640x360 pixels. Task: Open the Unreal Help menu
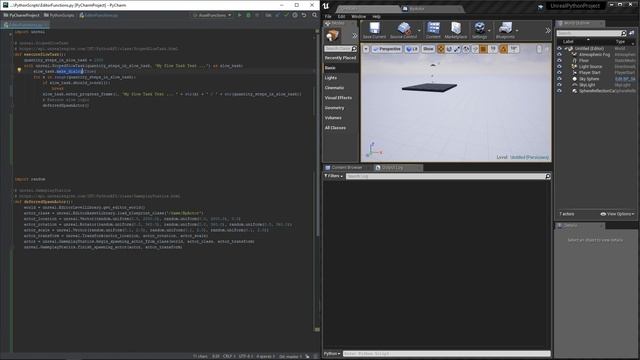click(x=376, y=17)
